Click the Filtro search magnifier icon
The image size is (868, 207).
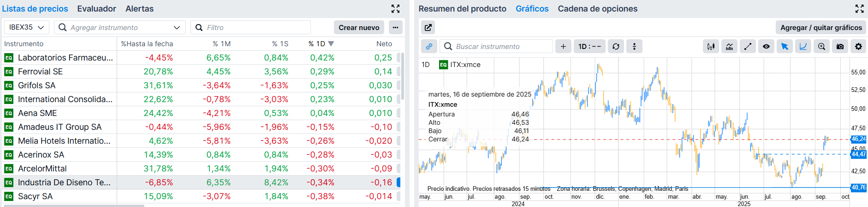click(x=199, y=27)
